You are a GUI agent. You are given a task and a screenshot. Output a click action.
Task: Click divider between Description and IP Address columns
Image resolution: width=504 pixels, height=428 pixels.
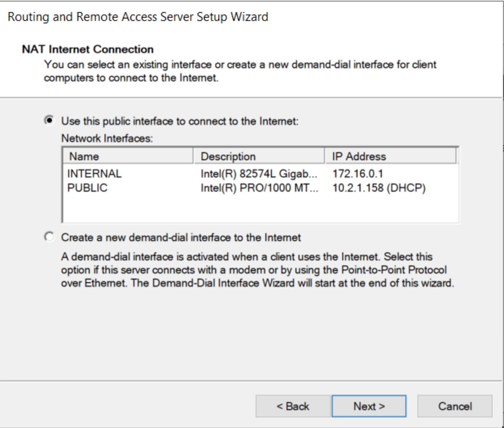click(325, 156)
